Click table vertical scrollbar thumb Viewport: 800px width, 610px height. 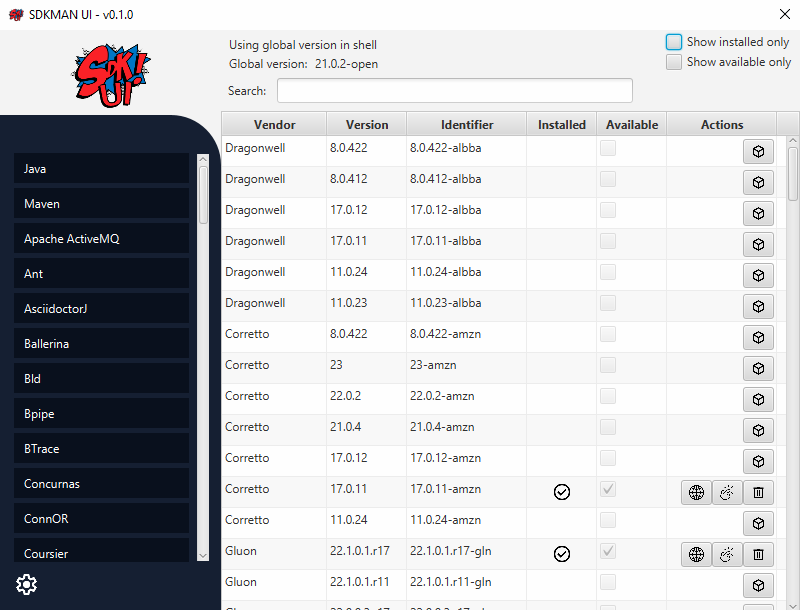coord(792,173)
